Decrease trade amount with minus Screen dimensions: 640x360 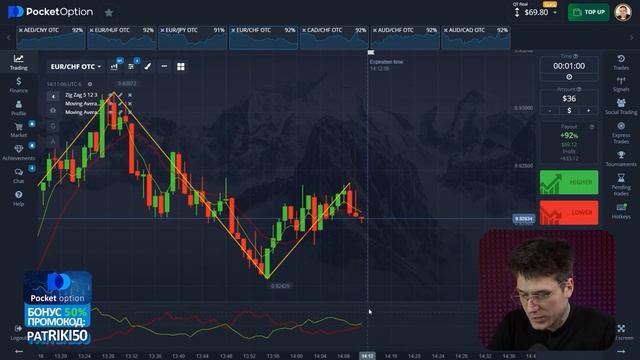[550, 110]
